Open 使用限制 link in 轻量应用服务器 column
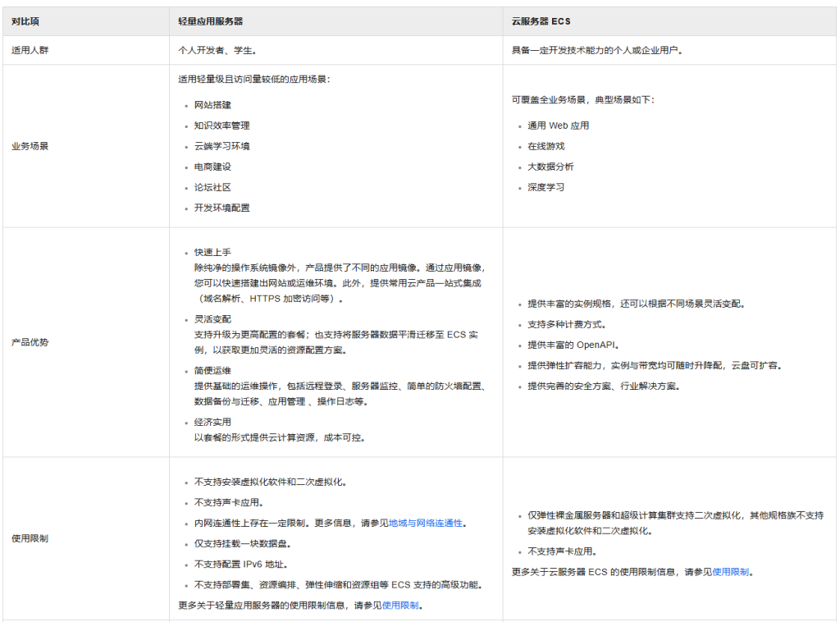The width and height of the screenshot is (840, 622). [400, 606]
